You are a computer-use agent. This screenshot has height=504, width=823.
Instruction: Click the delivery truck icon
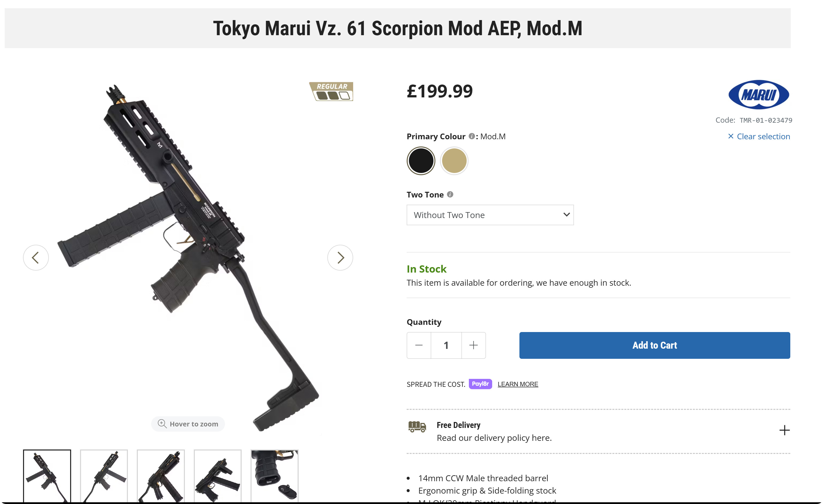(x=417, y=426)
